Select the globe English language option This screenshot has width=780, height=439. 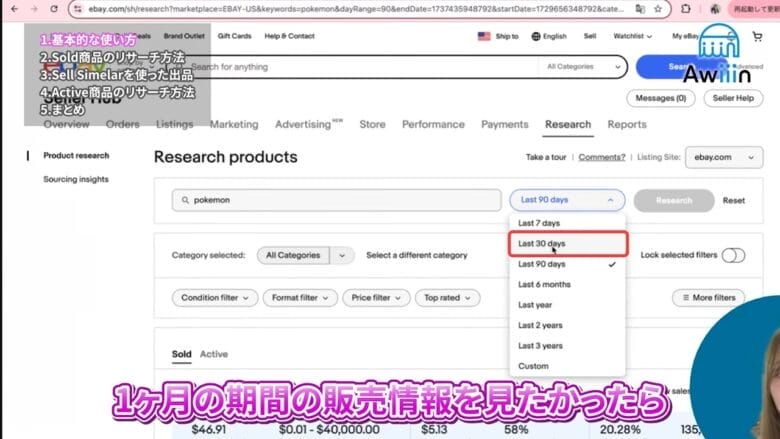(549, 36)
